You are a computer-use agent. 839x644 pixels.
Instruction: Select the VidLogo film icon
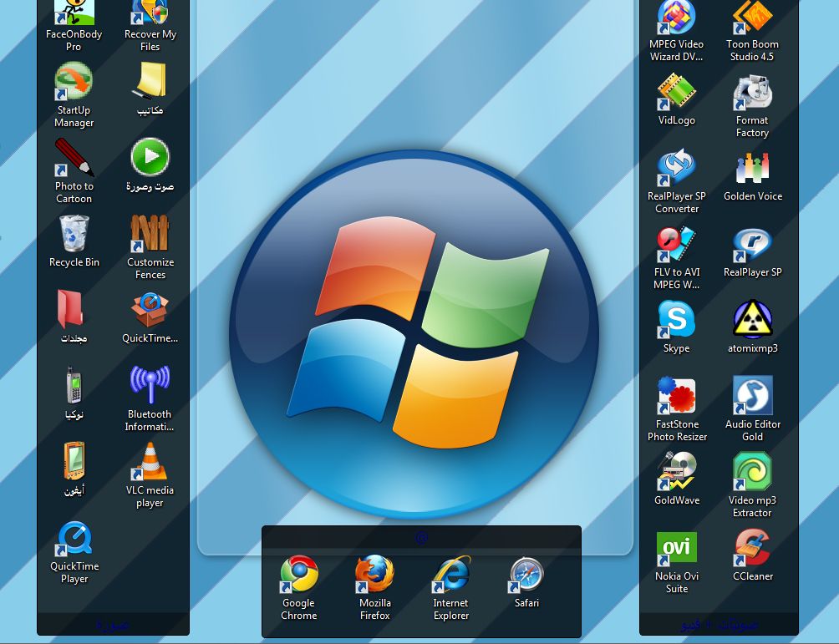[676, 92]
